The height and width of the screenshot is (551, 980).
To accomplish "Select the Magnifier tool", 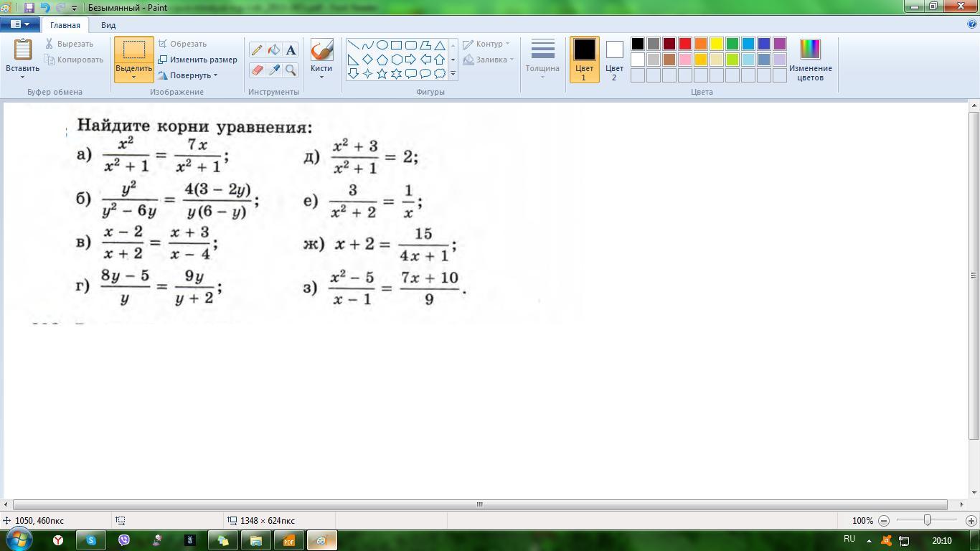I will tap(291, 70).
